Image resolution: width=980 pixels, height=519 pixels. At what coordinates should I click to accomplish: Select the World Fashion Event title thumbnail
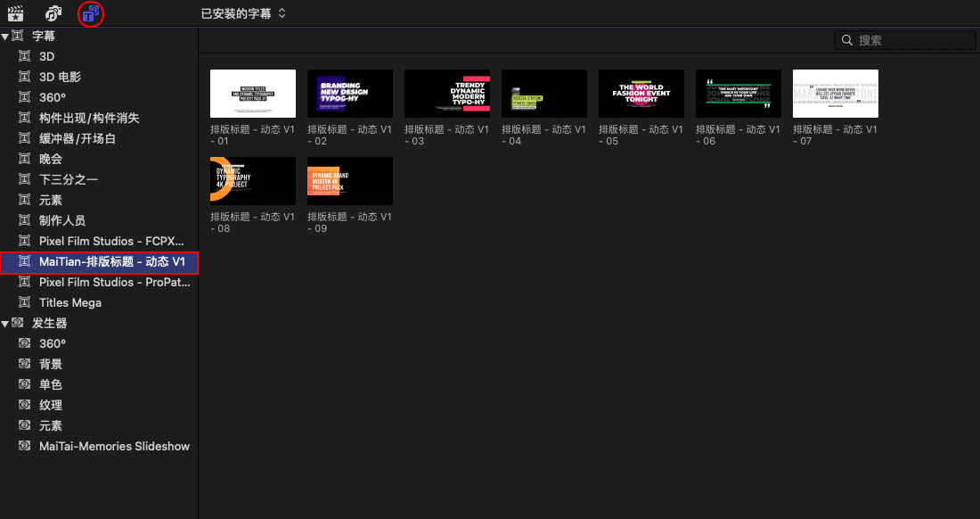point(641,94)
